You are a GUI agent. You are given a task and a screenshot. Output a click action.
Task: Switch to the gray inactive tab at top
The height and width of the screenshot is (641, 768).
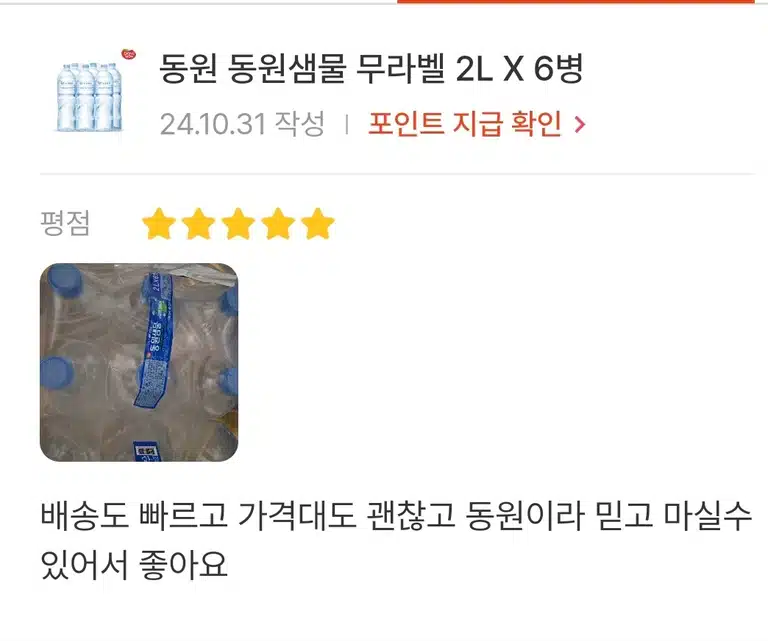(198, 1)
